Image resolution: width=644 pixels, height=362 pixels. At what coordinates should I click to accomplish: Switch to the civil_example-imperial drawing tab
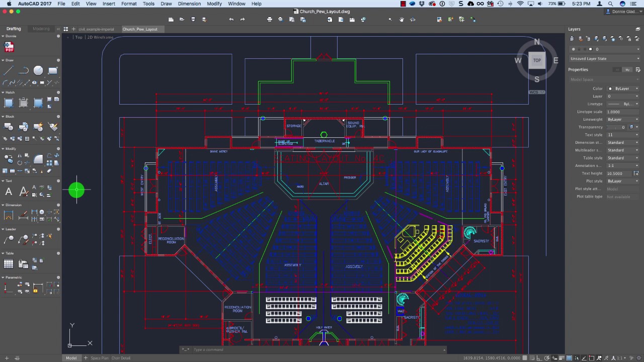click(x=96, y=29)
